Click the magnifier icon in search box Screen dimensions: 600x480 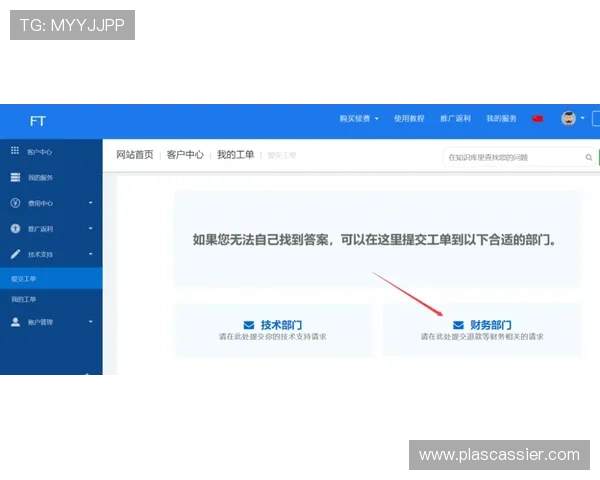589,157
